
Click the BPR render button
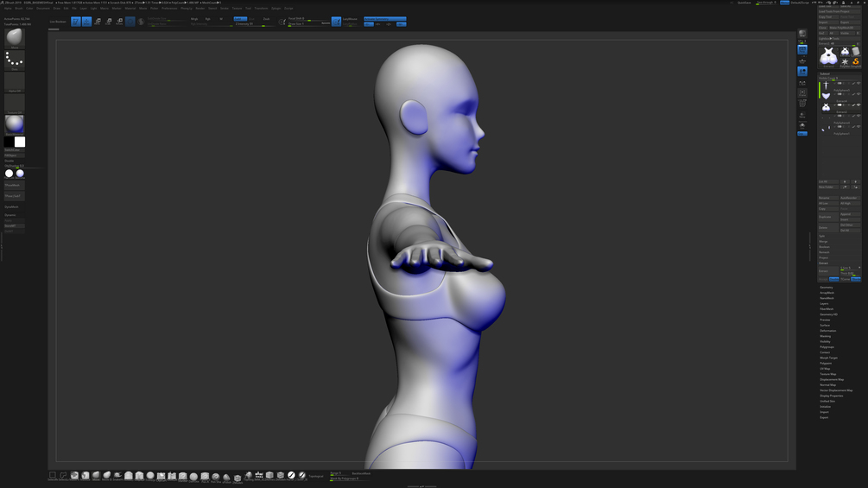click(802, 34)
